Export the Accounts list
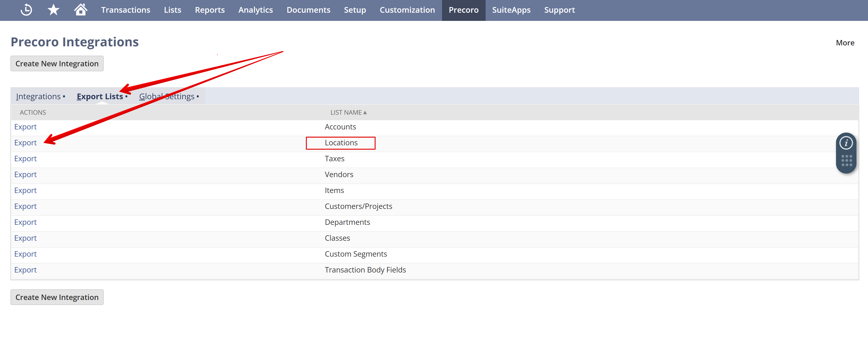 (x=25, y=127)
